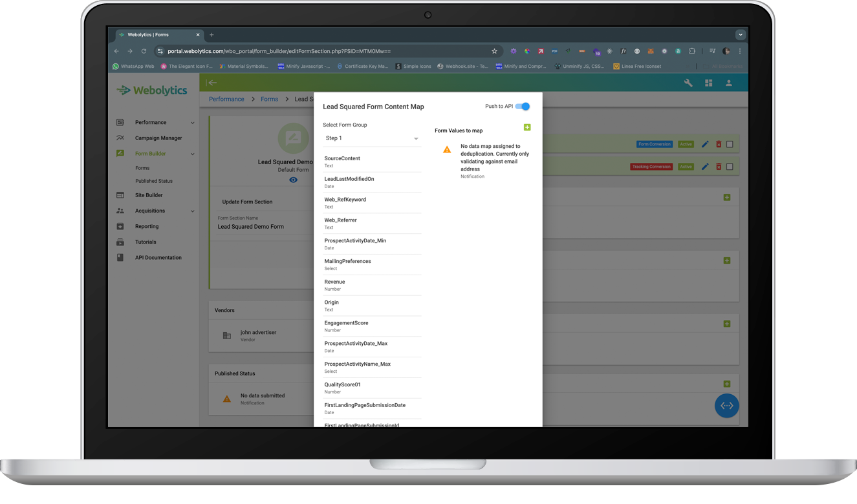This screenshot has width=857, height=504.
Task: Edit the Tracking Conversion row
Action: coord(705,167)
